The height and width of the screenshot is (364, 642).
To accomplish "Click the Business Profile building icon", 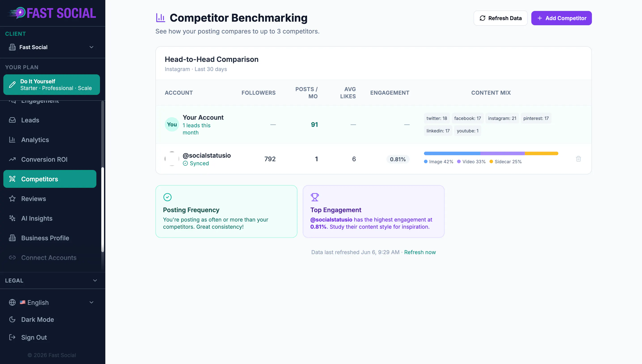I will (x=12, y=238).
